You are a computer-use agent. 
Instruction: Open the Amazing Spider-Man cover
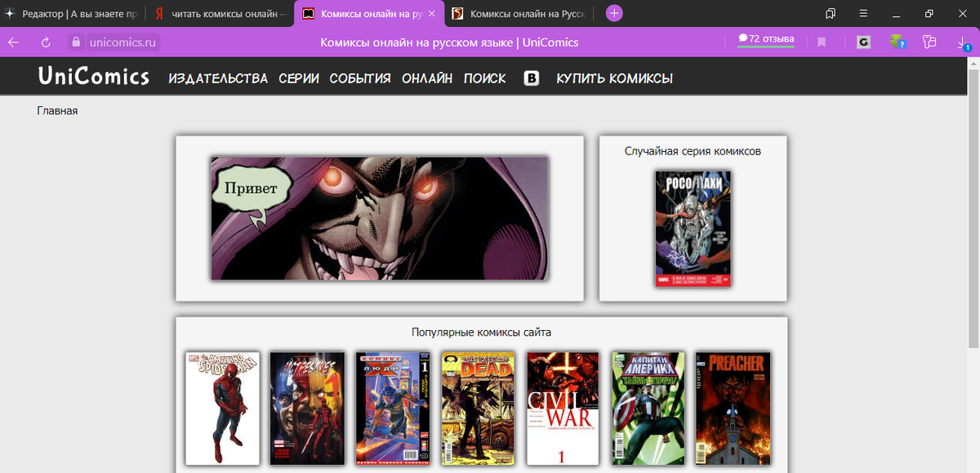222,408
